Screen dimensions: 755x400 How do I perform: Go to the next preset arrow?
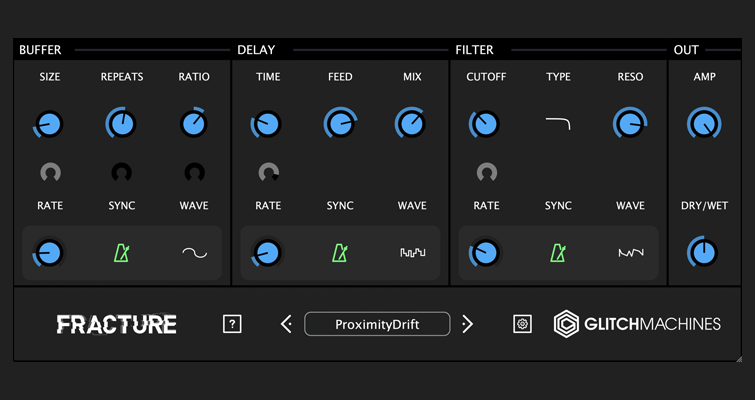[467, 324]
